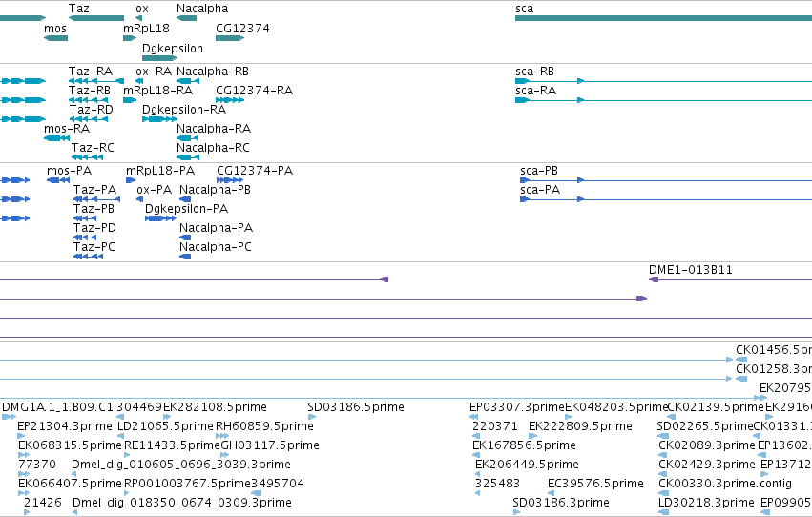Click the CG12374 gene feature

tap(230, 38)
